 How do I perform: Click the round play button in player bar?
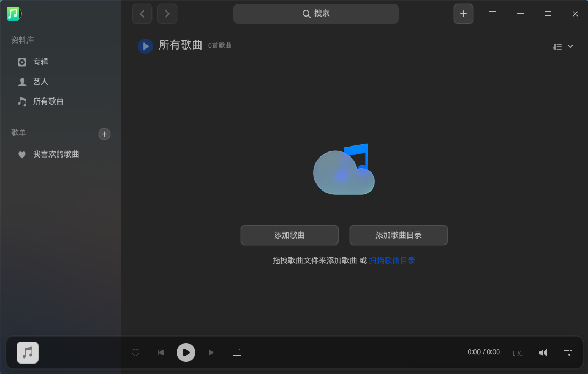click(x=186, y=353)
